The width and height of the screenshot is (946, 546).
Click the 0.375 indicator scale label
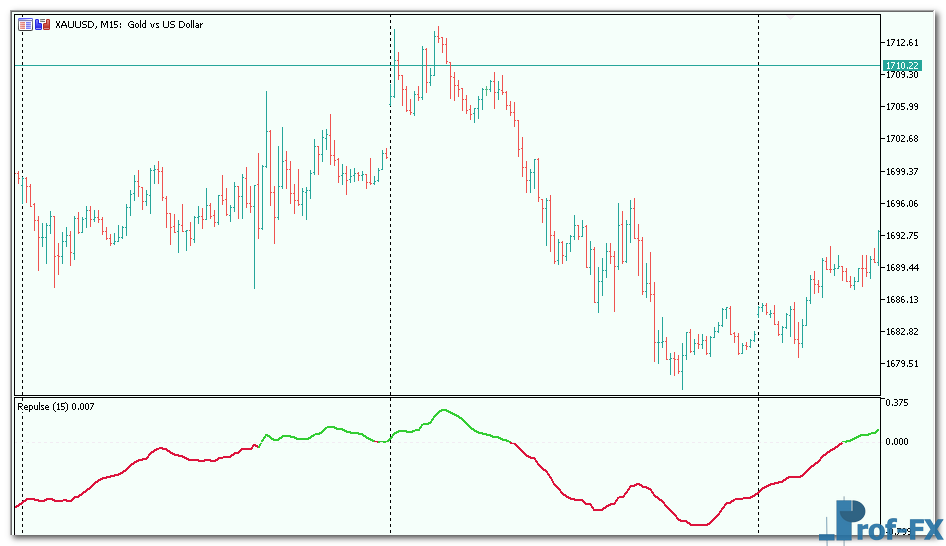click(896, 403)
